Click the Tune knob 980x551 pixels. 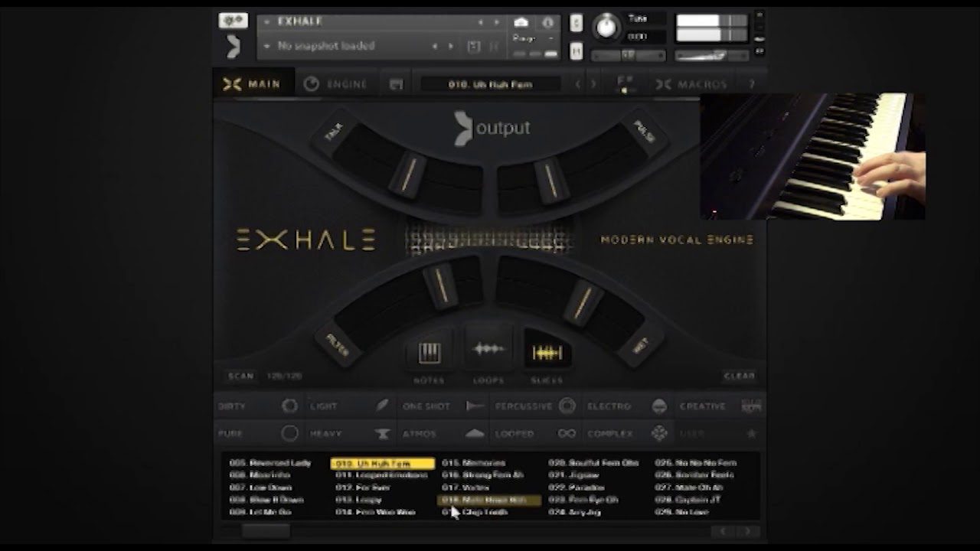(x=606, y=27)
